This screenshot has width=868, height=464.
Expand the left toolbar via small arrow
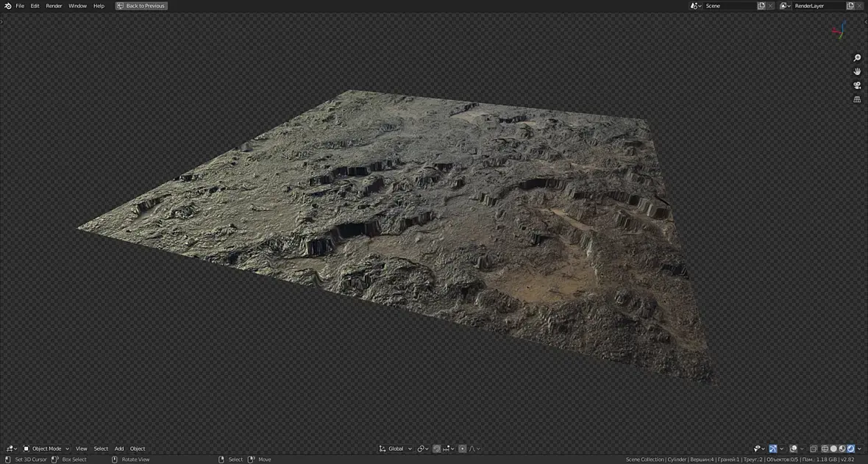pos(1,22)
